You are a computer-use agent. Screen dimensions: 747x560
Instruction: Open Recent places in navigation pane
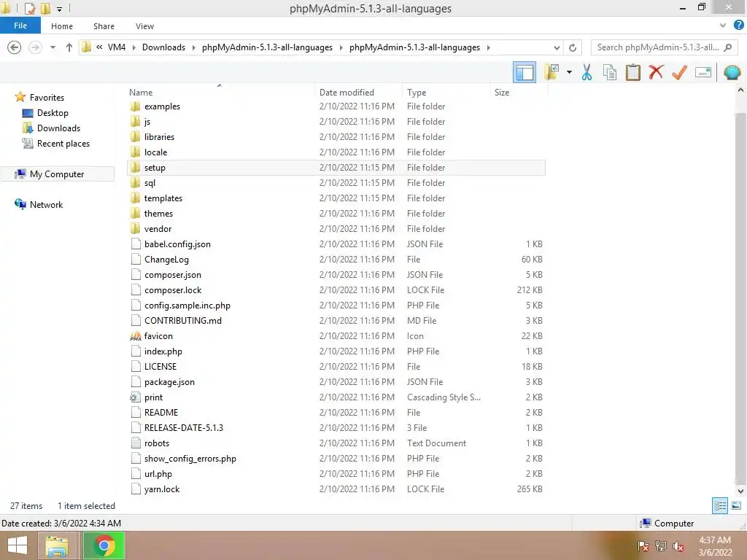(x=63, y=144)
